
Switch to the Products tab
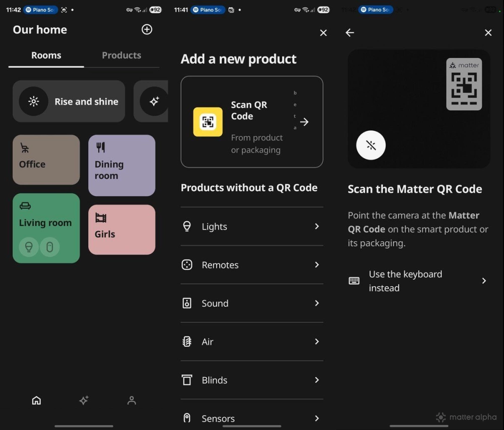pos(121,55)
